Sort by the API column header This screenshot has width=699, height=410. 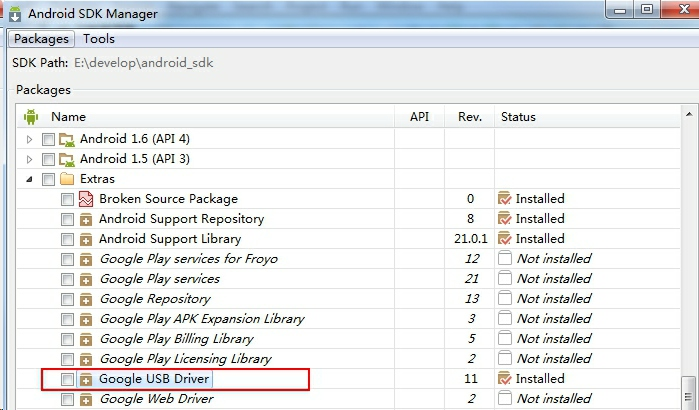(x=419, y=117)
